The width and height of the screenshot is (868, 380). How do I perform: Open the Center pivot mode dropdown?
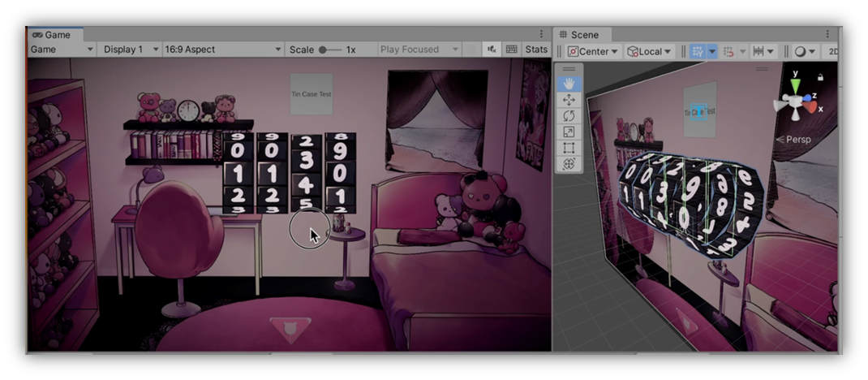pyautogui.click(x=593, y=51)
